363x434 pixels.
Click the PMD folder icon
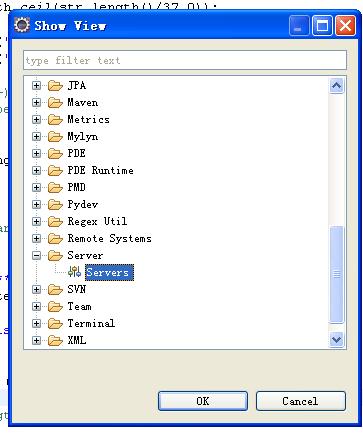coord(55,187)
